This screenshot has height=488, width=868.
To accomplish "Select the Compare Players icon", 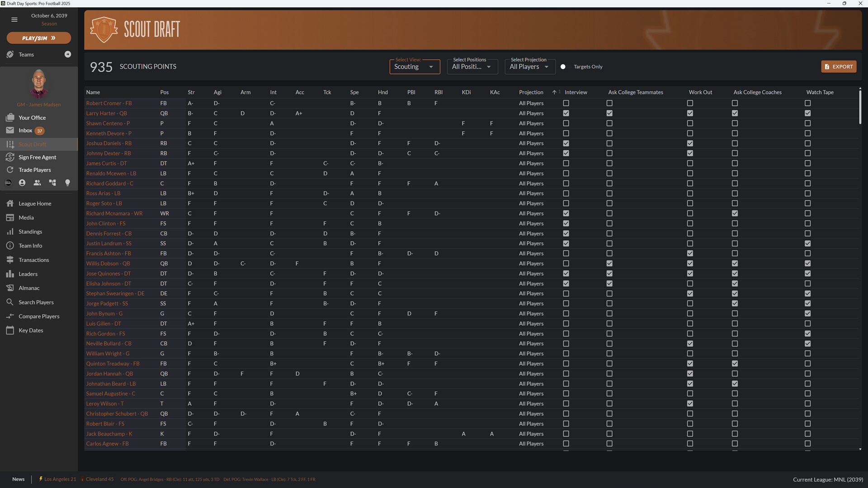I will [10, 316].
